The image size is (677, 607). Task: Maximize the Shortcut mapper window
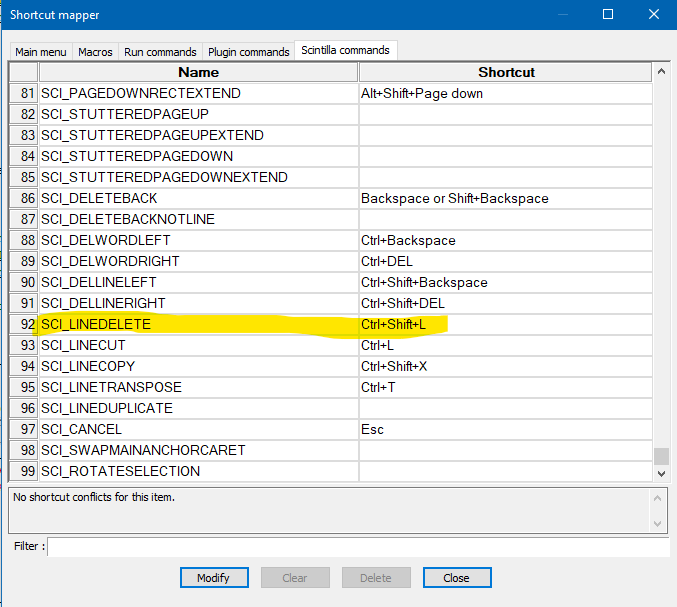click(608, 14)
